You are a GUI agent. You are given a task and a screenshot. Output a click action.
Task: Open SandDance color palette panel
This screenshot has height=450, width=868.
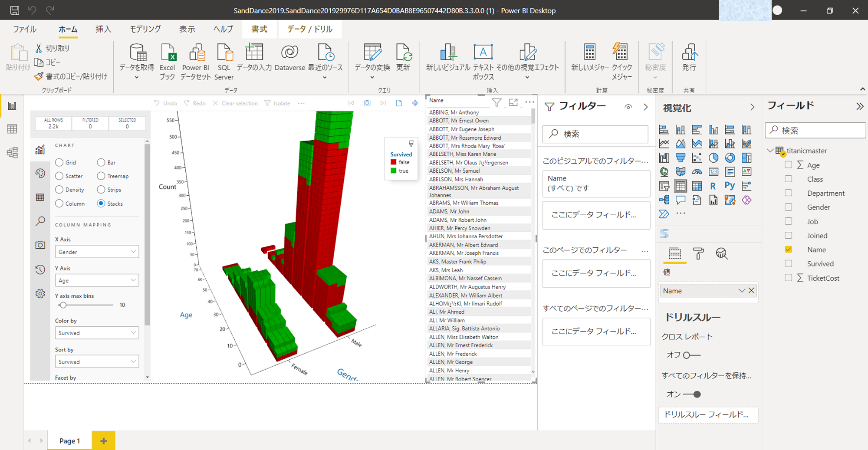(x=40, y=174)
